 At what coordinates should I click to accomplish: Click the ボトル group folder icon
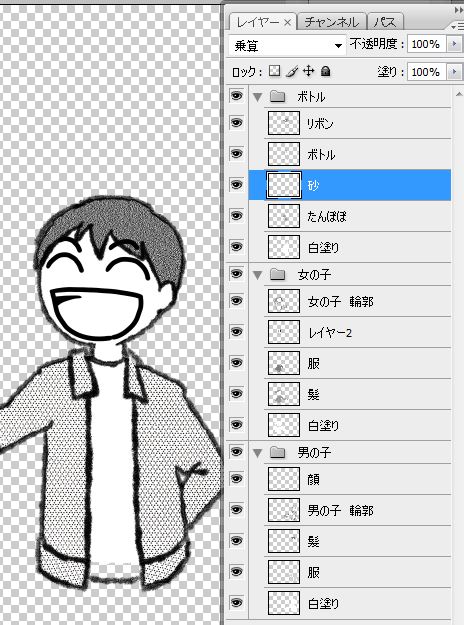pos(277,96)
